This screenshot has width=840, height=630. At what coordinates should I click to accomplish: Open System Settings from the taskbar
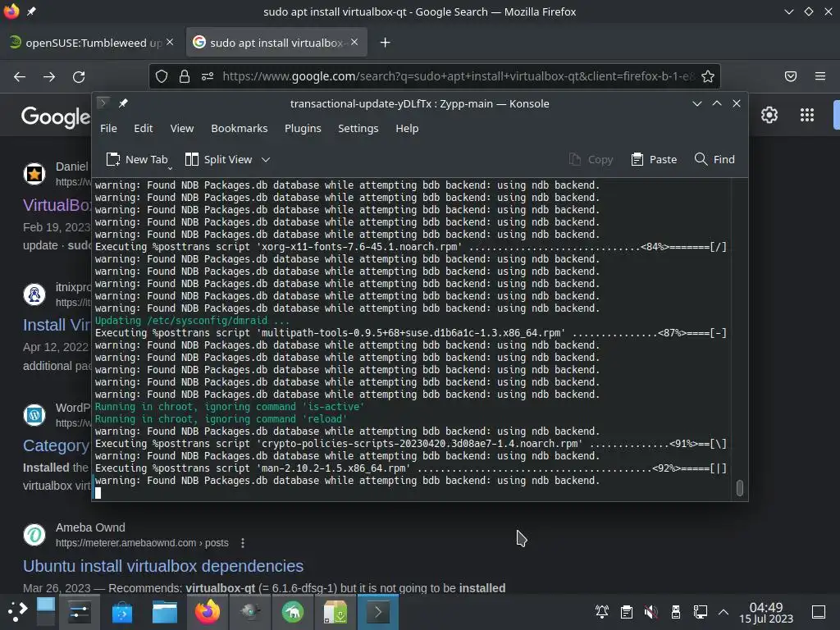coord(80,611)
